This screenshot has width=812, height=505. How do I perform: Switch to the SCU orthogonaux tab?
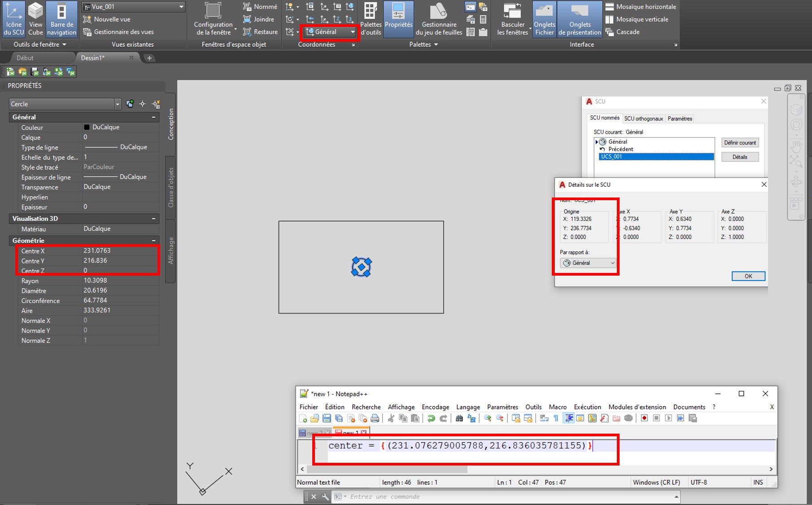643,119
